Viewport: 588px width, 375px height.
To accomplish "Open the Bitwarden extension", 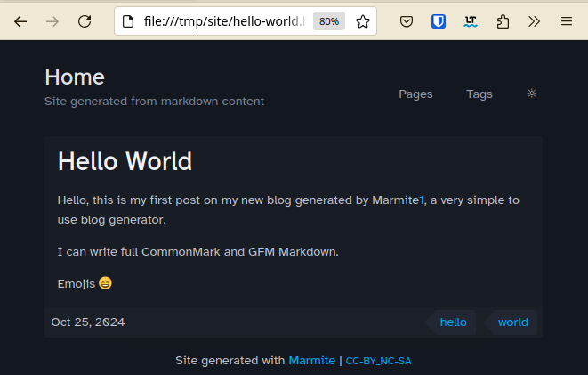I will click(x=439, y=21).
